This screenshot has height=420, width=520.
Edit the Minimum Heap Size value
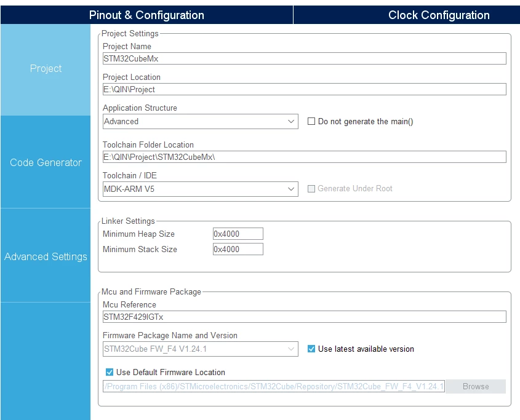click(x=238, y=234)
